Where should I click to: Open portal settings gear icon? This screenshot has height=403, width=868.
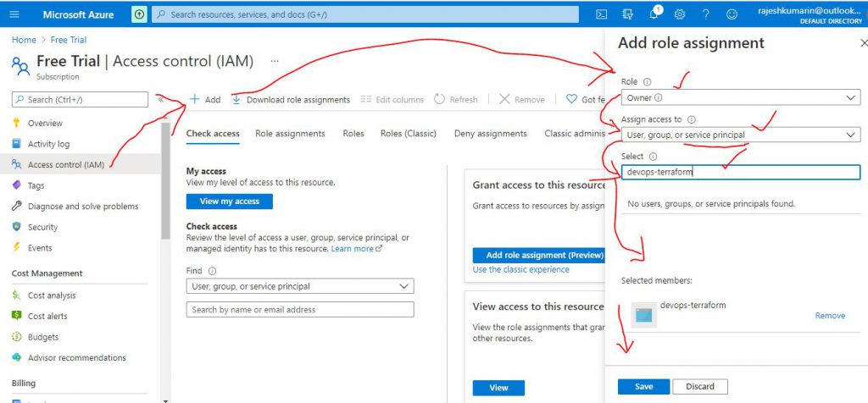point(680,14)
